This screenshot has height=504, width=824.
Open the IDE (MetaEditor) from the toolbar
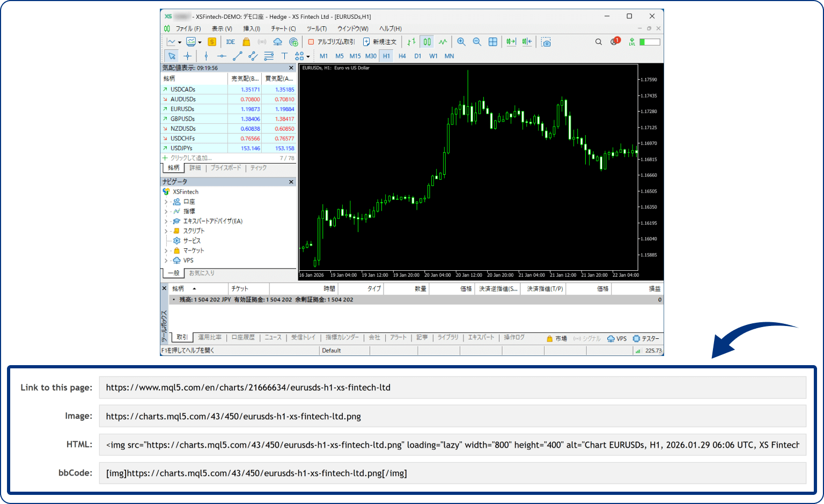(x=230, y=41)
